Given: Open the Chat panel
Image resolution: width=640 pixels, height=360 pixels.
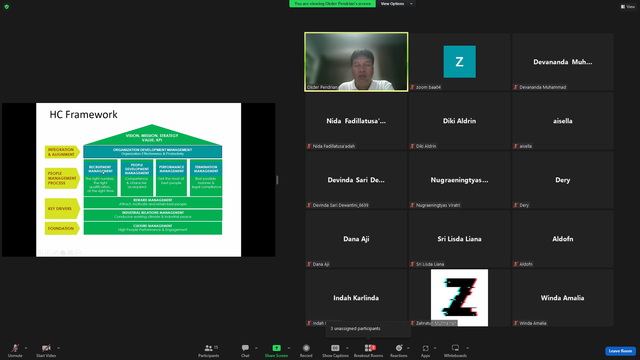Looking at the screenshot, I should (x=245, y=350).
